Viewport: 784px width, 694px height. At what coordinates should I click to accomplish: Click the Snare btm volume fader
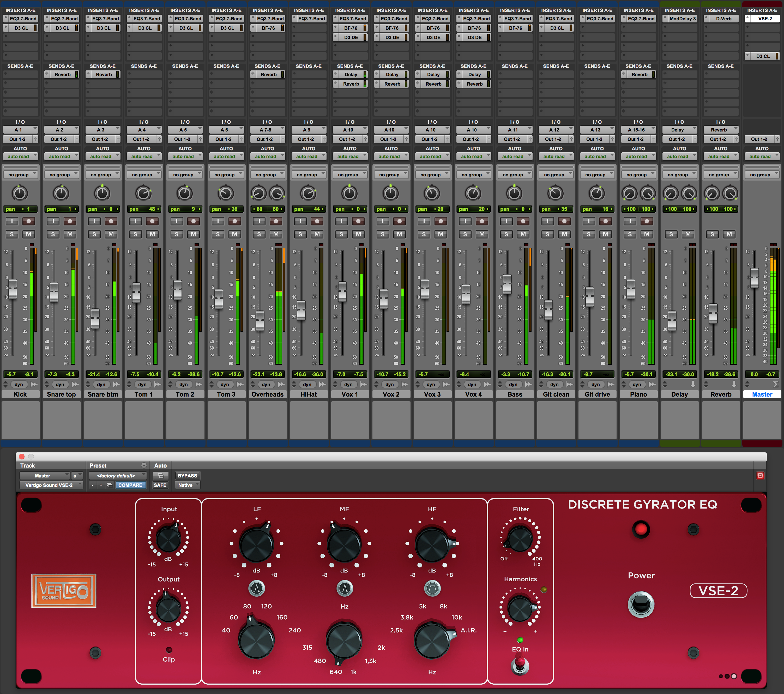pos(95,318)
